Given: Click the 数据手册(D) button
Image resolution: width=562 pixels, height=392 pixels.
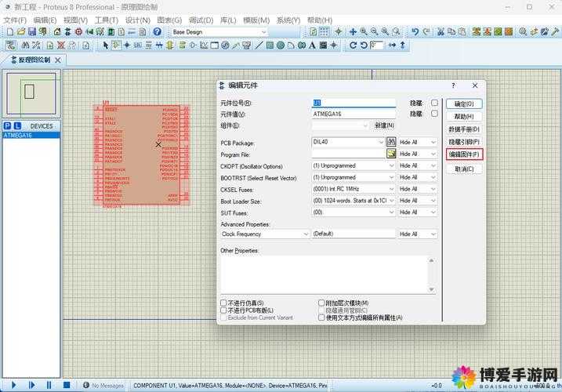Looking at the screenshot, I should click(x=464, y=129).
